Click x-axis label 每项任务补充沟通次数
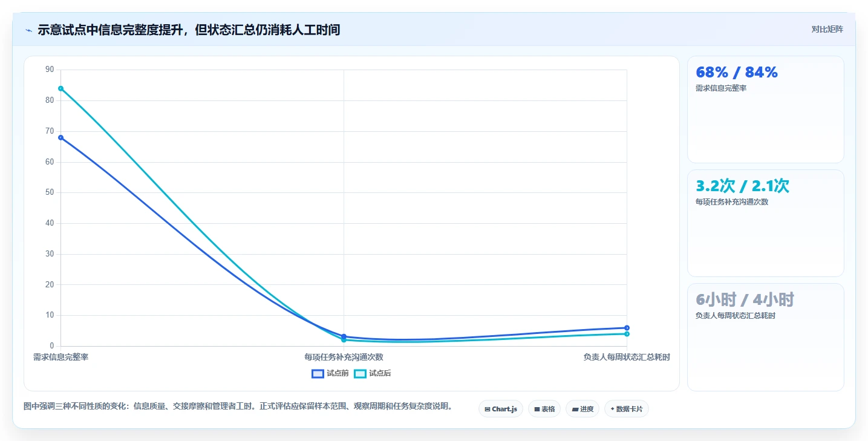Image resolution: width=868 pixels, height=441 pixels. coord(344,358)
